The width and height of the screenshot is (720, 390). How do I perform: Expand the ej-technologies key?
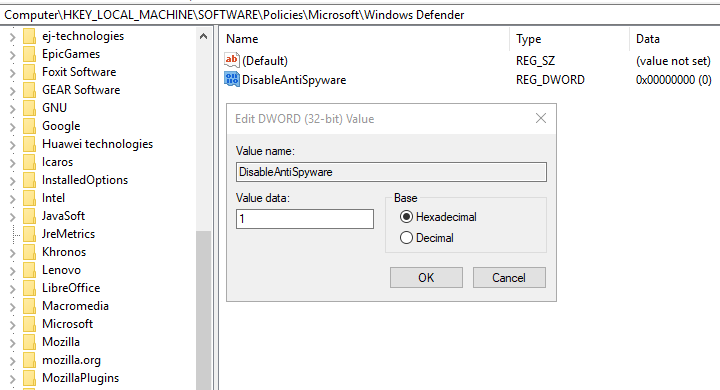tap(12, 37)
